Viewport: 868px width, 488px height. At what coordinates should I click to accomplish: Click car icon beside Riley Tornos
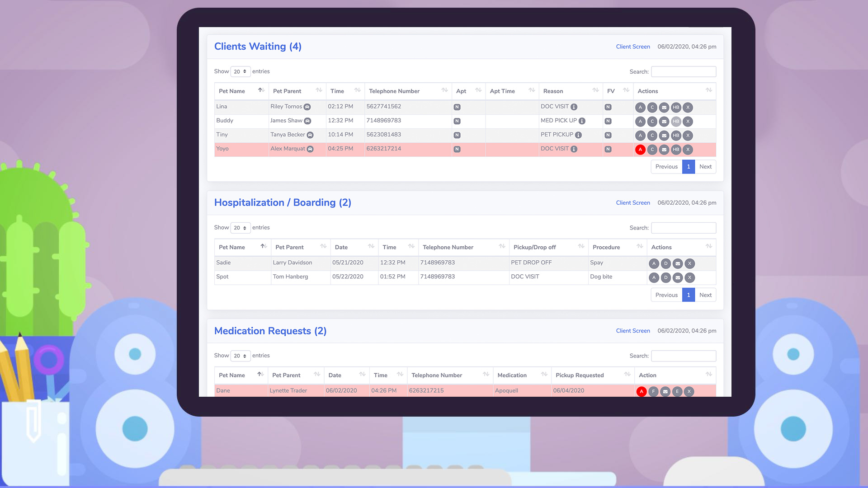[x=307, y=107]
